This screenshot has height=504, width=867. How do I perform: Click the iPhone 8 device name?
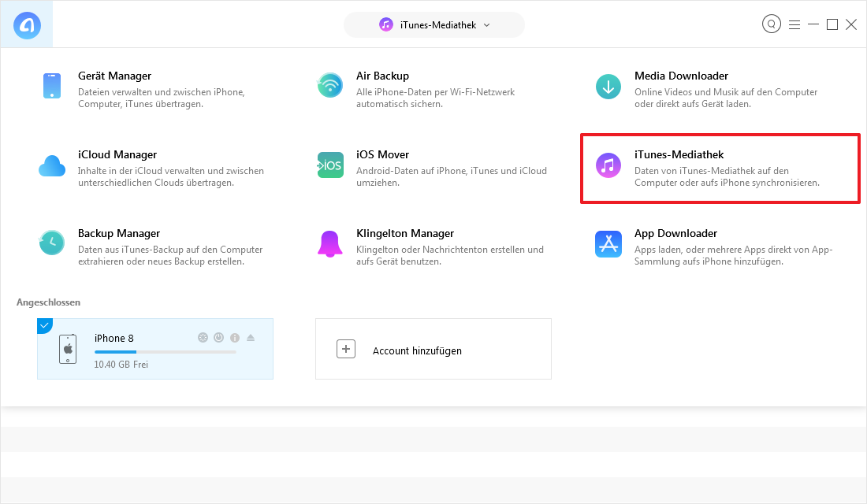click(114, 338)
